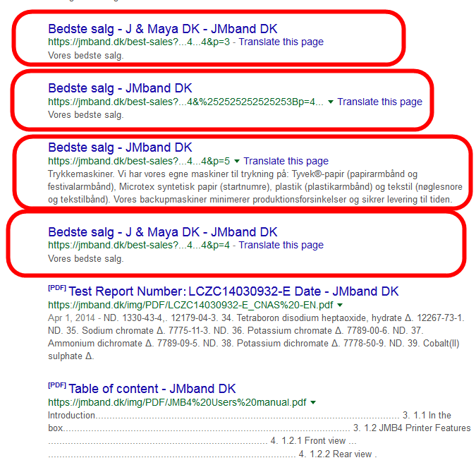Click 'Translate this page' for the p=4 result
The image size is (476, 465).
tap(281, 245)
